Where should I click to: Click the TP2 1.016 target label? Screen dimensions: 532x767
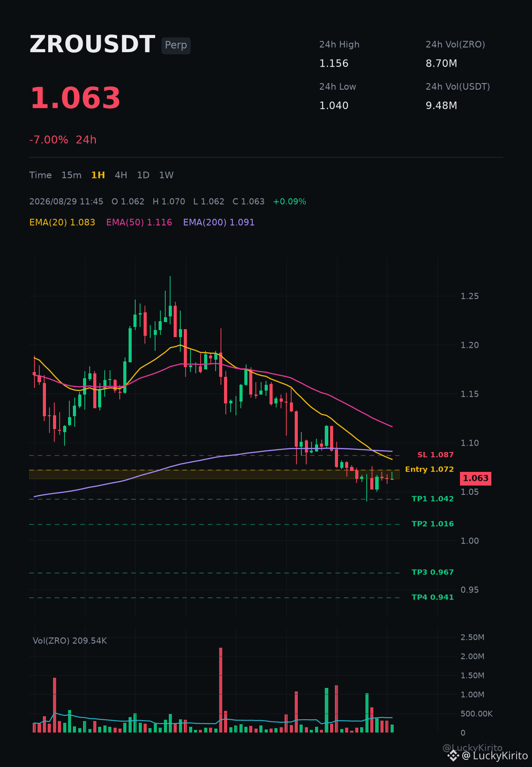(433, 524)
